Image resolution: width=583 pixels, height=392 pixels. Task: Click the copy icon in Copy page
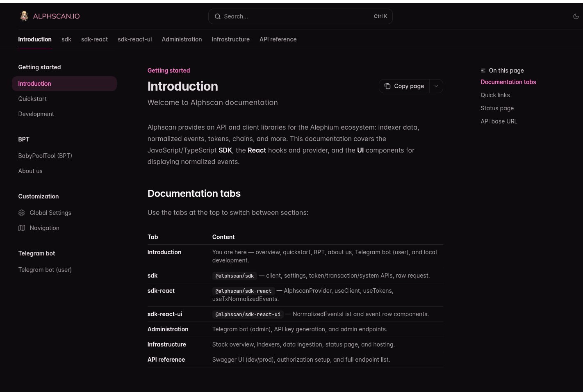tap(387, 86)
